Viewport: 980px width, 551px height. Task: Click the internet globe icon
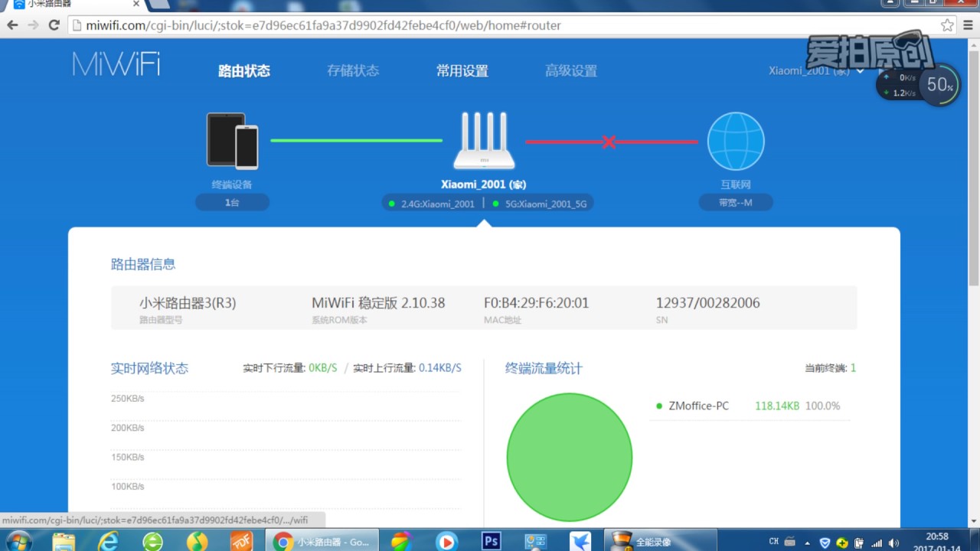pyautogui.click(x=736, y=141)
